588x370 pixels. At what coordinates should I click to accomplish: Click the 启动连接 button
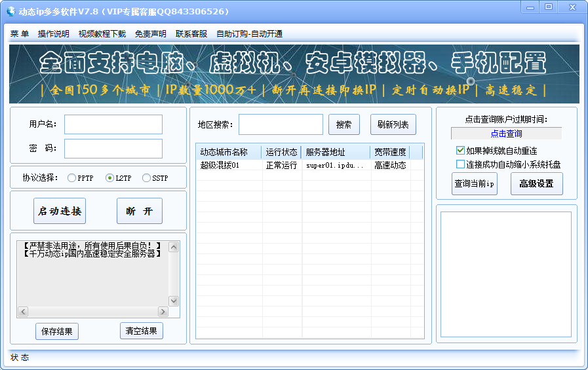(60, 211)
